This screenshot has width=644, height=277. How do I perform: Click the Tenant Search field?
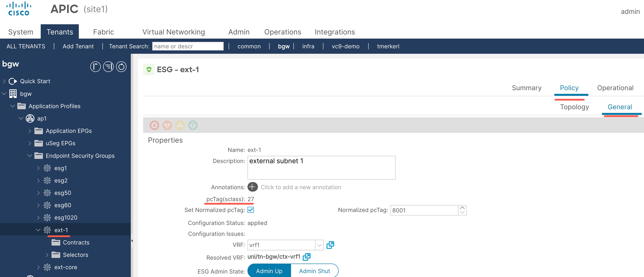[x=188, y=46]
